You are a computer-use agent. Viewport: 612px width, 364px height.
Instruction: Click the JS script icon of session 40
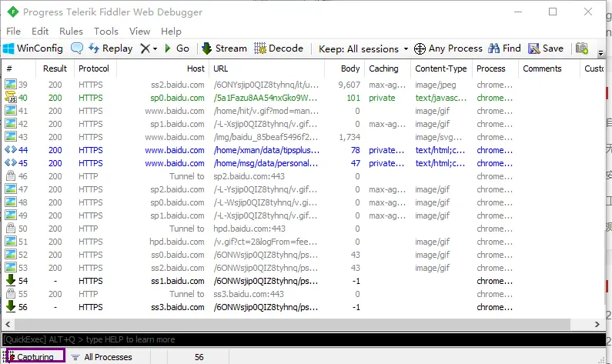click(11, 97)
